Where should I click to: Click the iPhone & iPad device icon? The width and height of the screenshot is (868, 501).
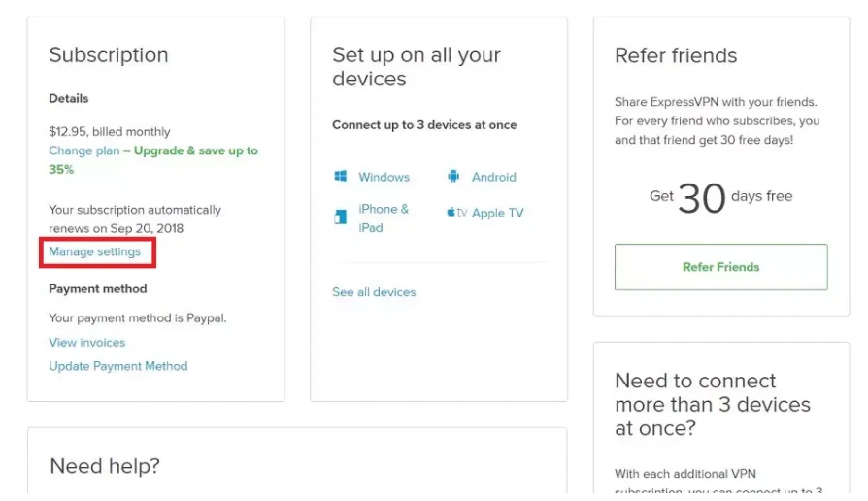pyautogui.click(x=341, y=218)
